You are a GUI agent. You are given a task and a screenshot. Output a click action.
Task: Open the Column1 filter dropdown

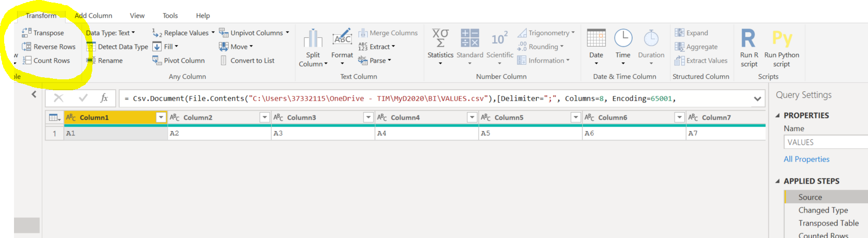click(x=161, y=118)
